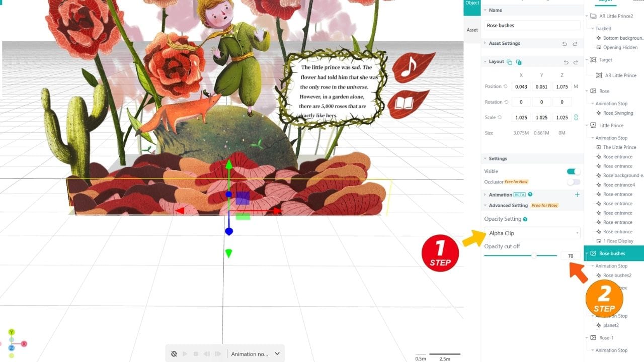
Task: Click the Y axis on the orientation gizmo
Action: 11,332
